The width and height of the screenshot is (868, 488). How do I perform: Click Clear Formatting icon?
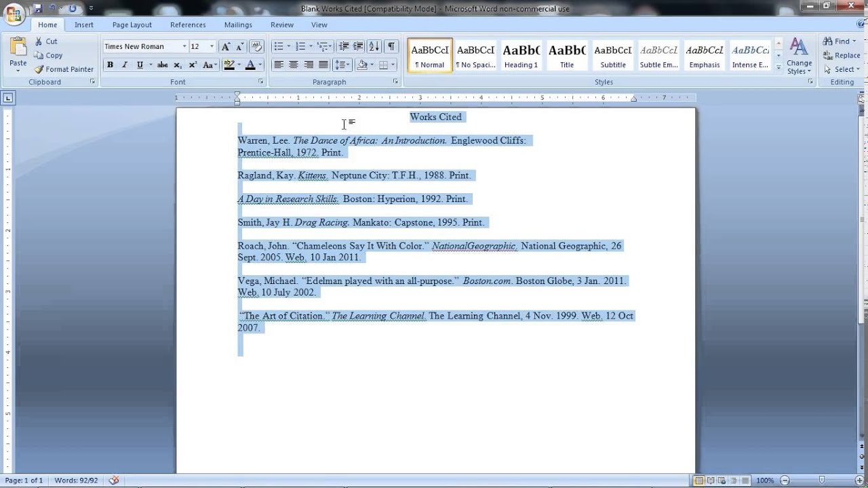[x=256, y=47]
